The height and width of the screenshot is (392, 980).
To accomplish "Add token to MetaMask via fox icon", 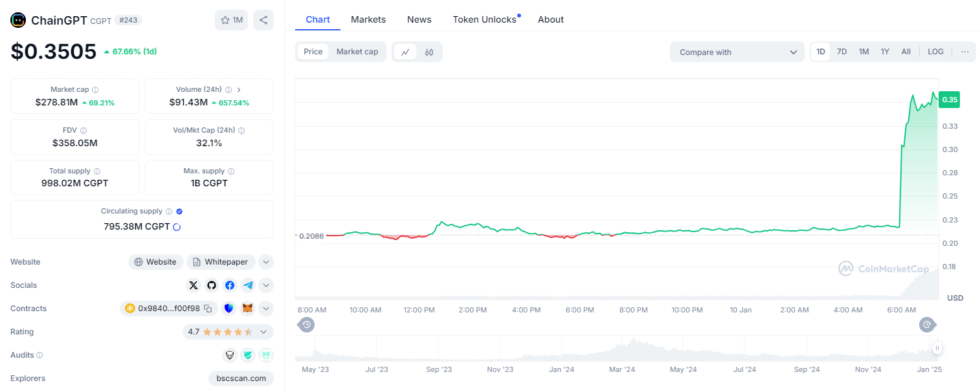I will (248, 309).
